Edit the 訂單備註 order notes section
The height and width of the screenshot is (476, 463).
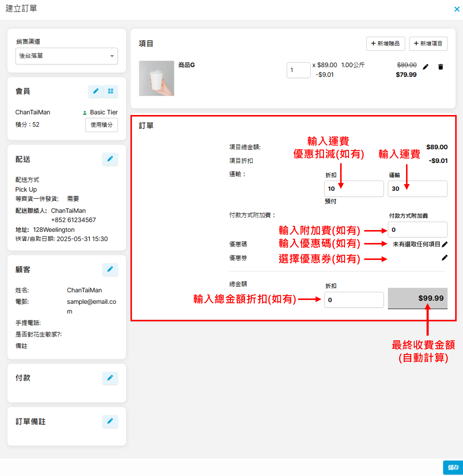coord(110,422)
